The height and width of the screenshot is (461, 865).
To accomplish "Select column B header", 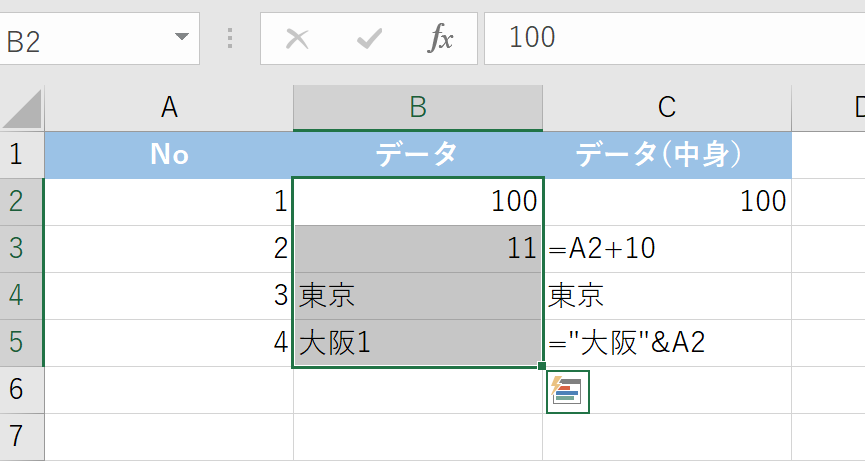I will 418,108.
